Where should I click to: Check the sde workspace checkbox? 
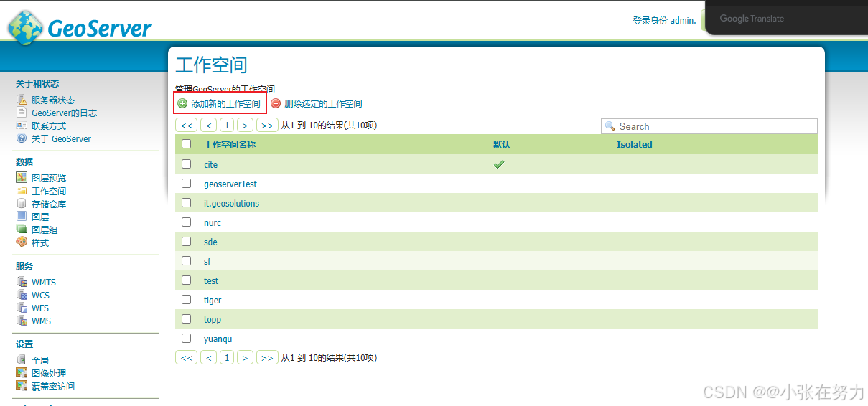(x=187, y=242)
